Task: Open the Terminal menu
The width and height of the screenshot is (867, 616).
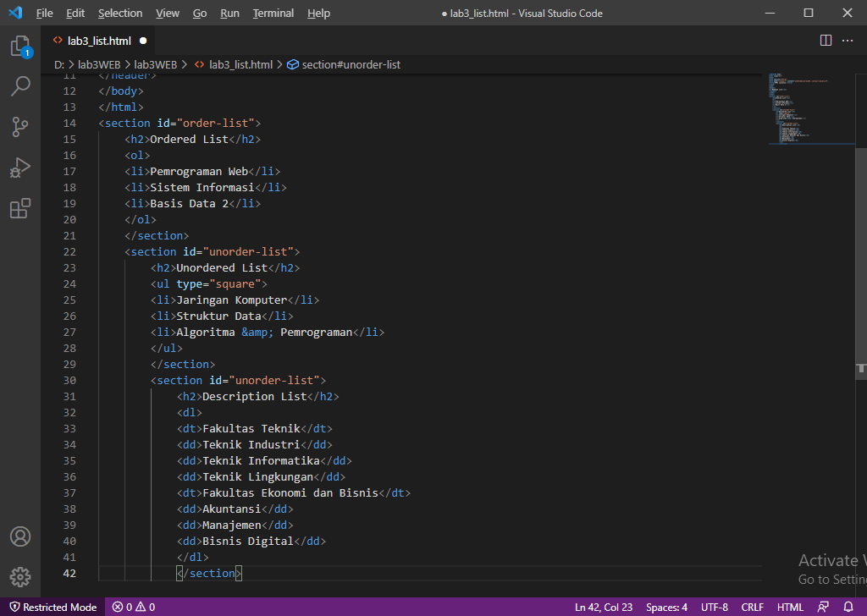Action: (x=273, y=13)
